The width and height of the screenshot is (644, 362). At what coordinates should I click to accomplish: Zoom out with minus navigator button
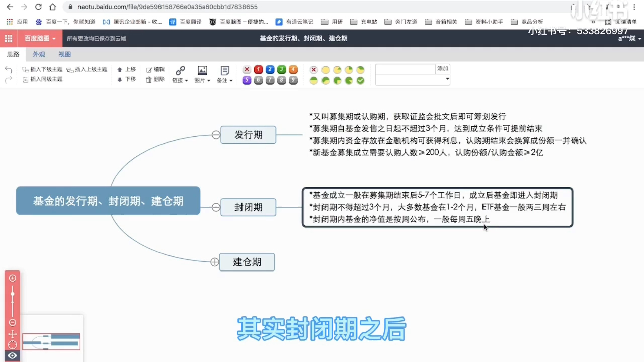13,322
